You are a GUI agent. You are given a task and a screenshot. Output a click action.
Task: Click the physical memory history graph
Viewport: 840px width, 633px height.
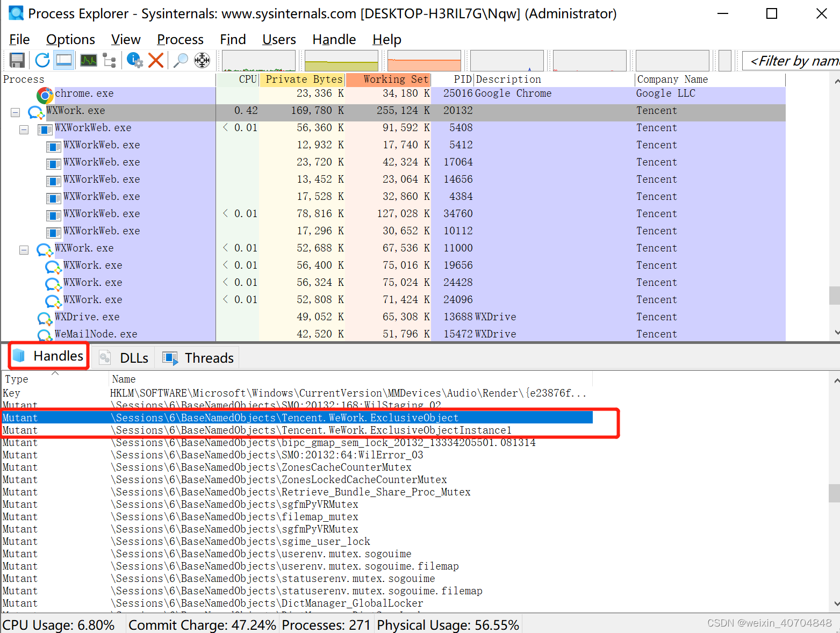click(x=424, y=61)
